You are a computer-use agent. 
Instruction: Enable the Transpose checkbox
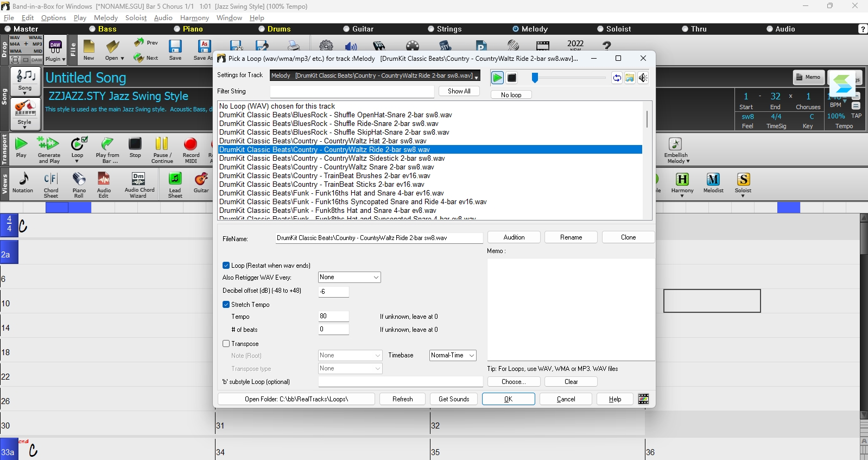coord(226,344)
